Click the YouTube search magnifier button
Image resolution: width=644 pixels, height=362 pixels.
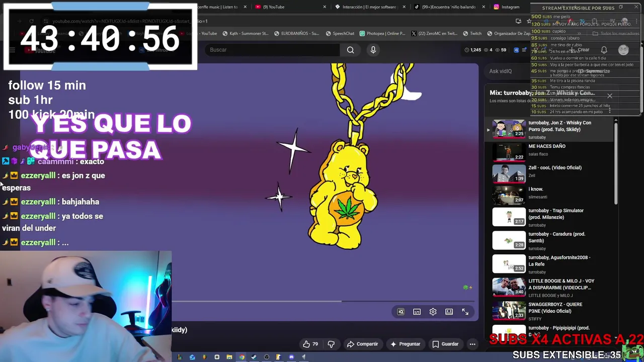pyautogui.click(x=350, y=50)
